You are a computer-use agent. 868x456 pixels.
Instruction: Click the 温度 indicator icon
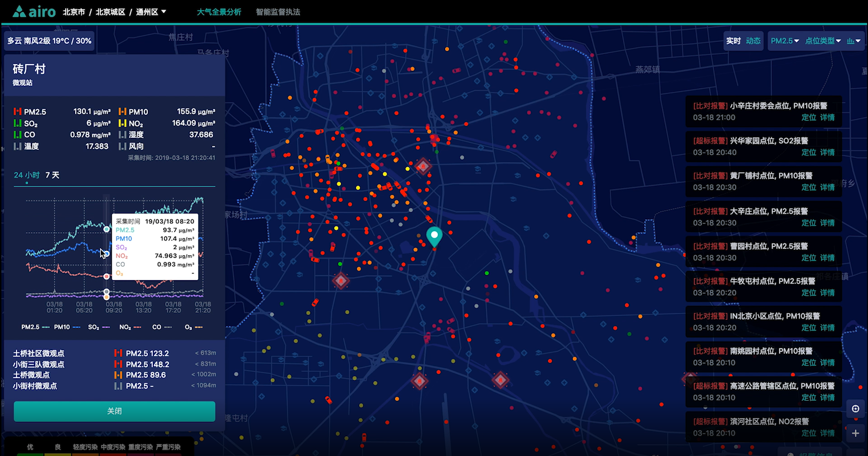tap(18, 146)
